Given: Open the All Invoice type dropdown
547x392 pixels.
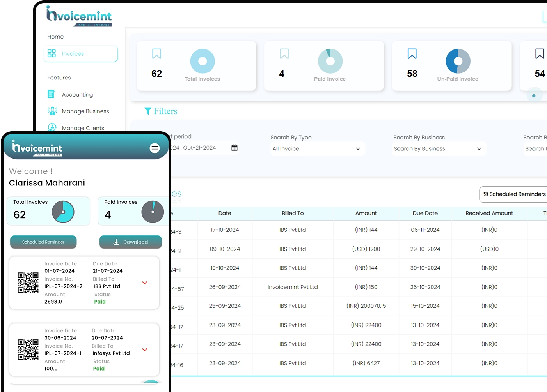Looking at the screenshot, I should click(317, 148).
